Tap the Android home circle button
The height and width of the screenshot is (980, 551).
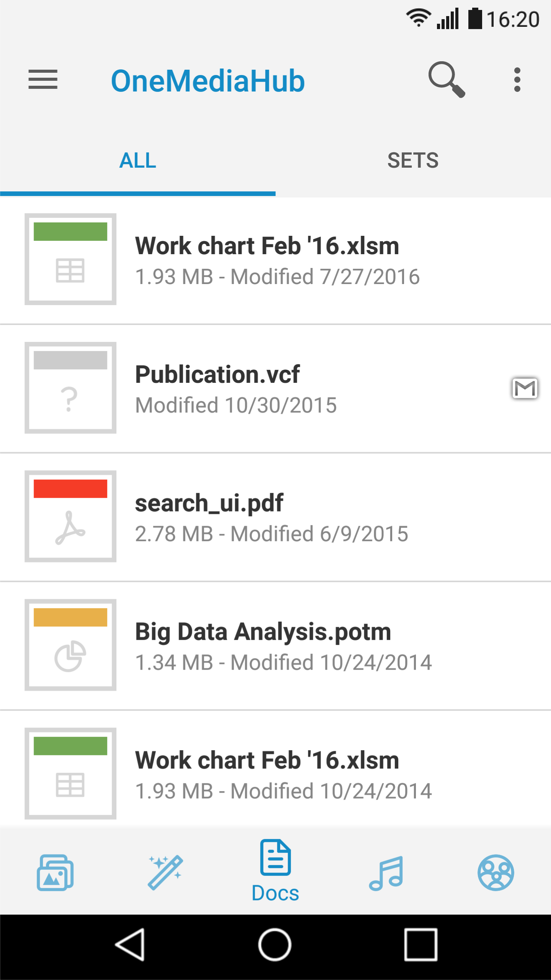coord(275,944)
